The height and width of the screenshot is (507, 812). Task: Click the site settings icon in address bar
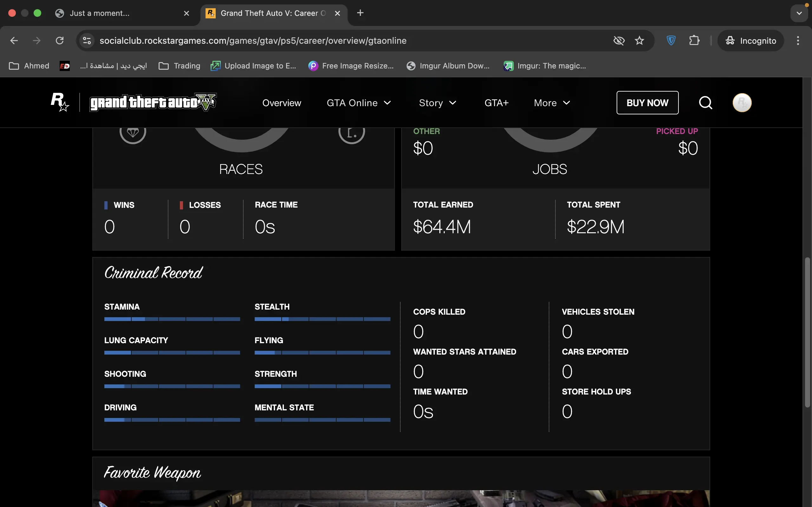tap(87, 41)
